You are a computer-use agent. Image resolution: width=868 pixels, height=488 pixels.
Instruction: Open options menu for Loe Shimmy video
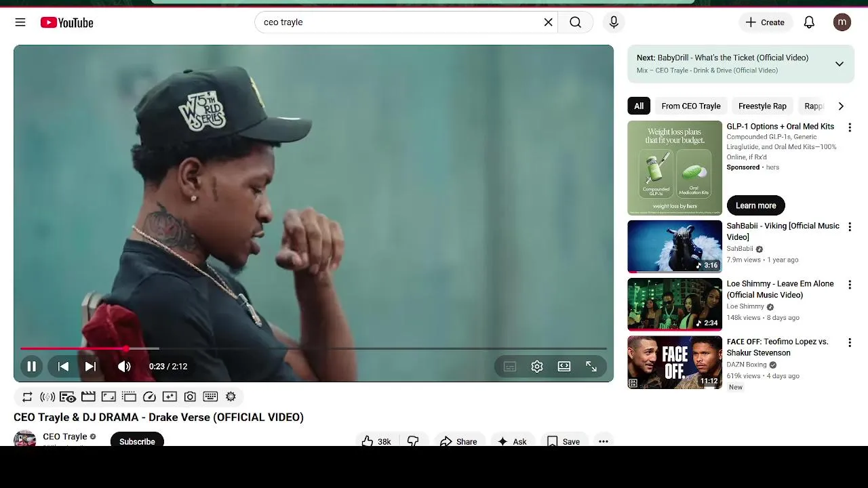(x=849, y=285)
